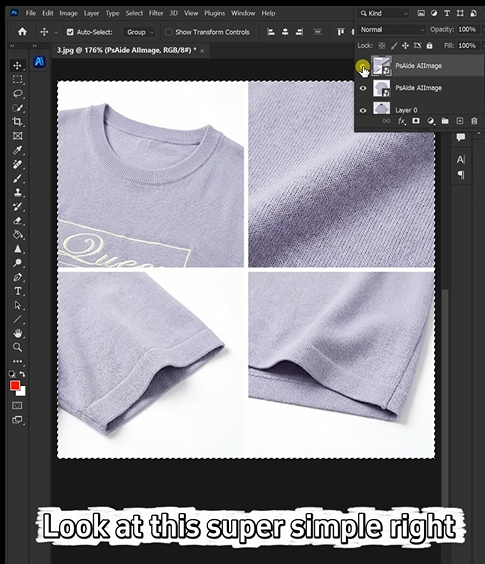The height and width of the screenshot is (564, 485).
Task: Select the History Brush tool
Action: point(17,206)
